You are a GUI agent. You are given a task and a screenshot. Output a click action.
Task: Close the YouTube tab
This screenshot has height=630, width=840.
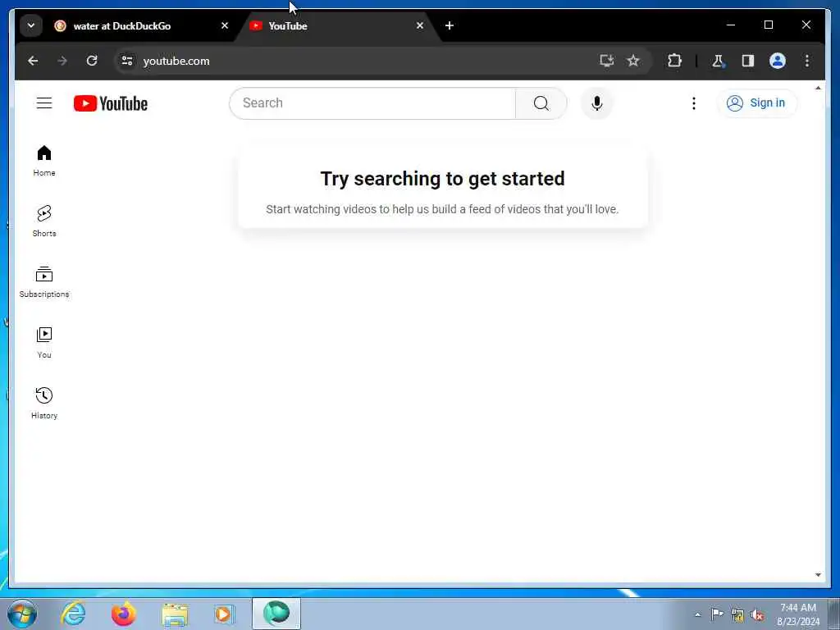pos(420,25)
